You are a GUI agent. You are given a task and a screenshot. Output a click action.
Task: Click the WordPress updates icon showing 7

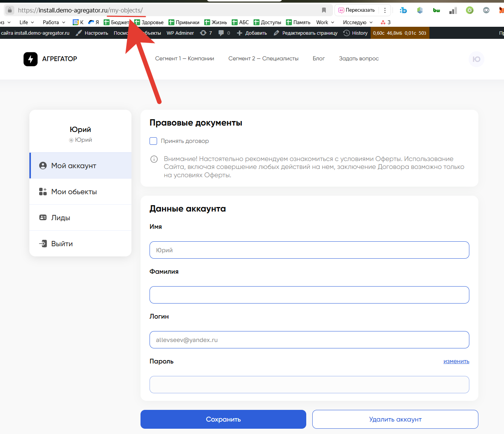[x=203, y=33]
